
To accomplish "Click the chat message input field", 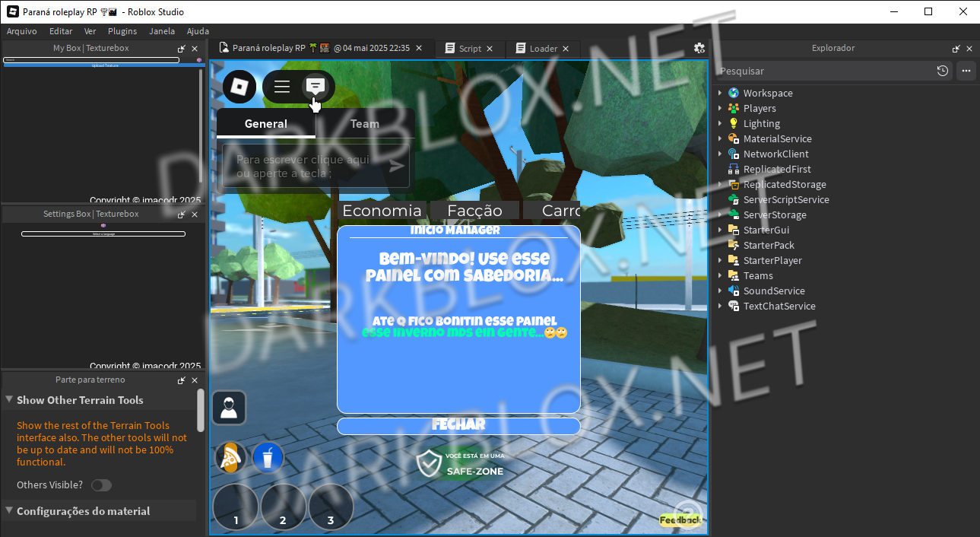I will [x=316, y=167].
